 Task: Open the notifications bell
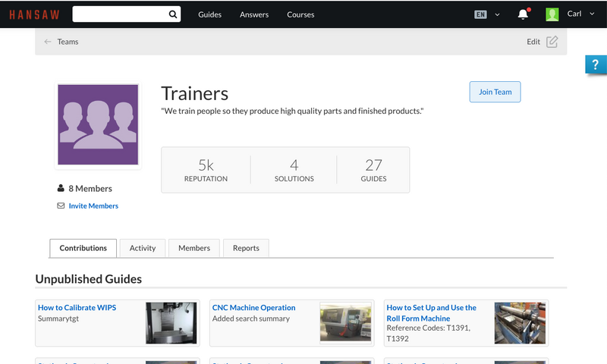point(523,14)
